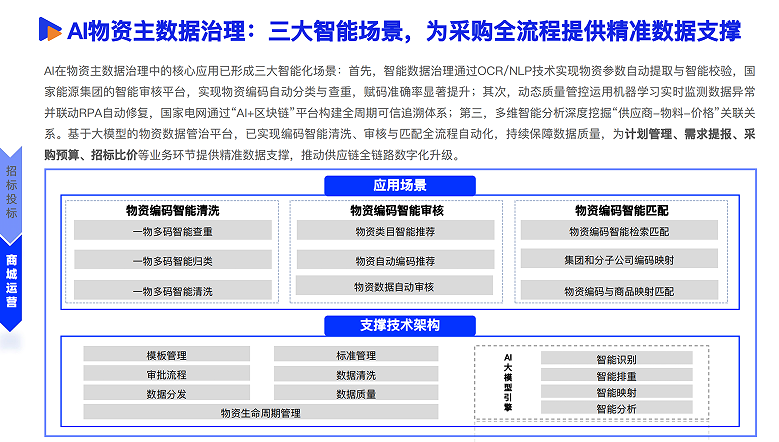The image size is (779, 442).
Task: Click the bold text 招标比价 in paragraph
Action: click(x=114, y=155)
